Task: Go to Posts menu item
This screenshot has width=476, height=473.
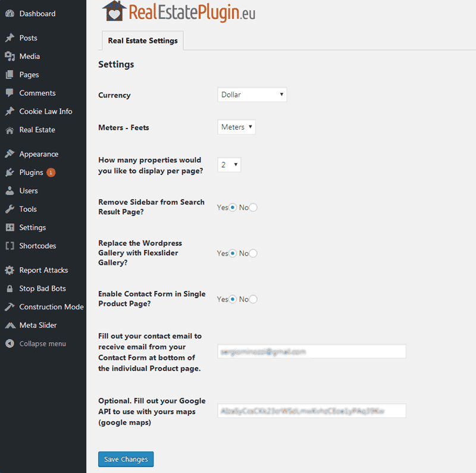Action: click(28, 38)
